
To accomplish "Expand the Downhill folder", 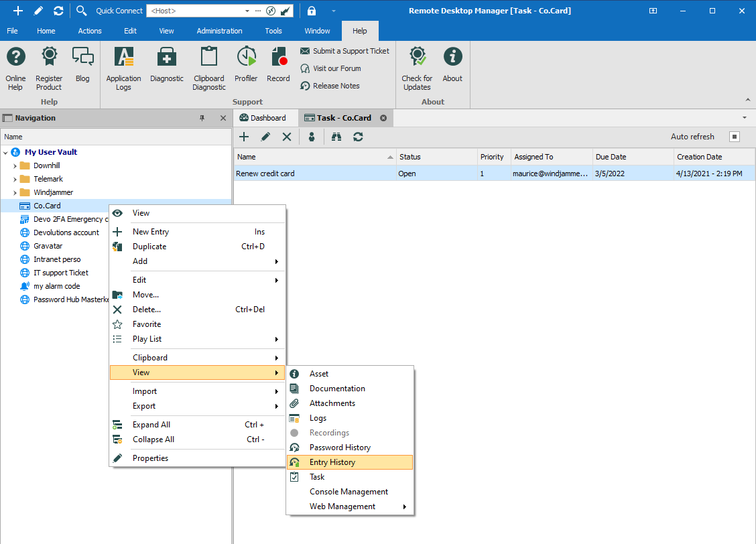I will 15,165.
